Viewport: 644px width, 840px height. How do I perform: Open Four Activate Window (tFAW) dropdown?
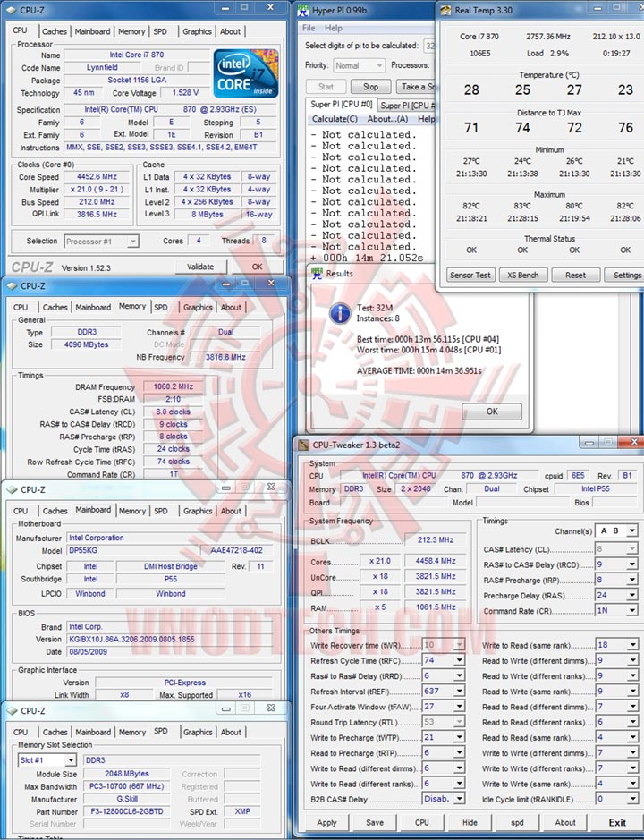click(444, 707)
